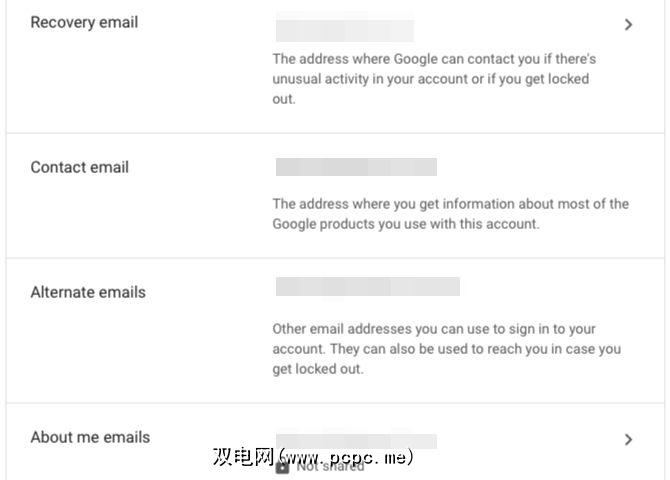Click the unusual activity description under Recovery email
Viewport: 670px width, 480px height.
tap(430, 79)
